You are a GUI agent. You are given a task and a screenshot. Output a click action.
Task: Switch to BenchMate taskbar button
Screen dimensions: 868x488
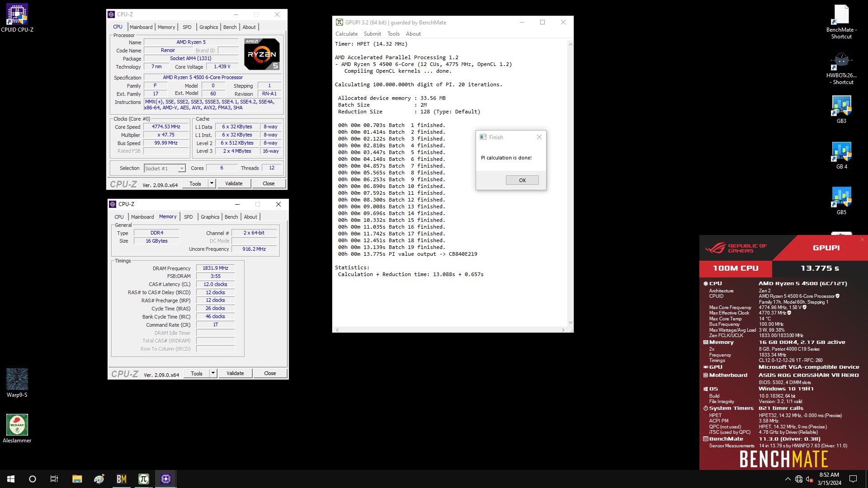(121, 479)
